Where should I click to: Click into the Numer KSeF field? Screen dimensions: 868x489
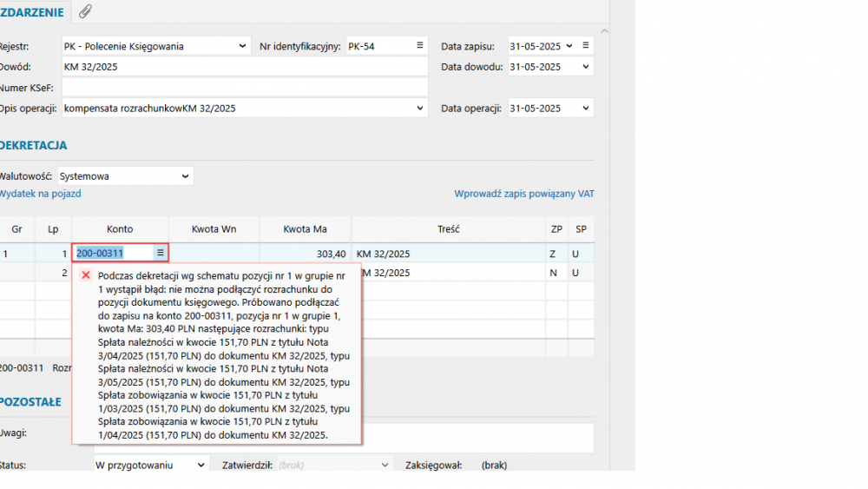(245, 87)
